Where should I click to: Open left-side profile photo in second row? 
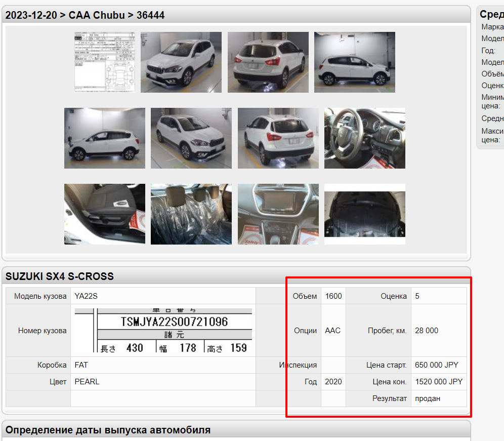105,138
